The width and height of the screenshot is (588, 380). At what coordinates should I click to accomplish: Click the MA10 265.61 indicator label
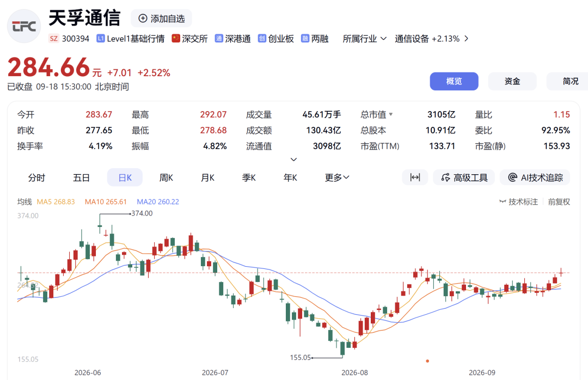click(x=106, y=202)
